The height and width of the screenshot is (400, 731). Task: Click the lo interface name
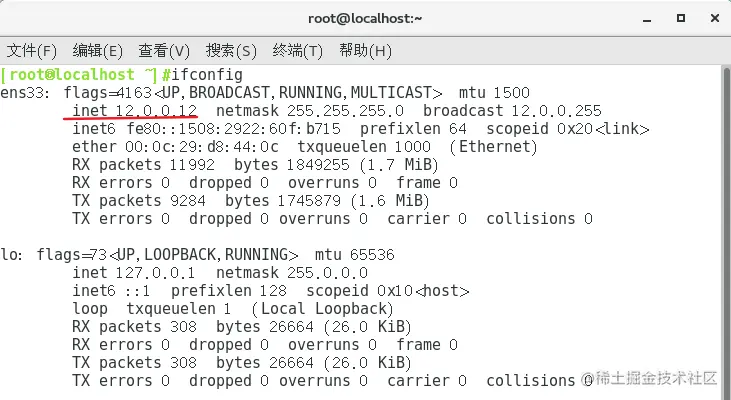pyautogui.click(x=11, y=255)
